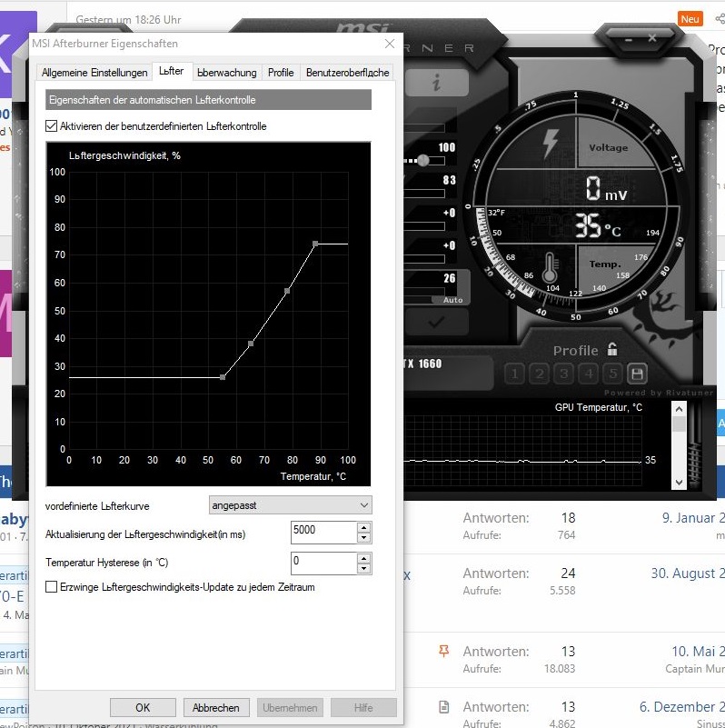
Task: Open the vordefinierte Lüfterkurve dropdown
Action: [290, 505]
